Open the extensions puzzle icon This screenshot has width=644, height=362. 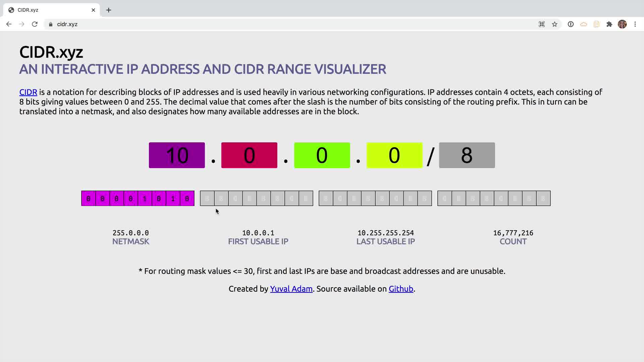tap(609, 24)
